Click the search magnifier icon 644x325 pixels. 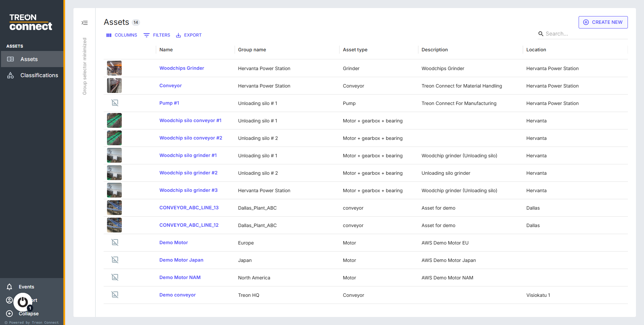pyautogui.click(x=541, y=34)
